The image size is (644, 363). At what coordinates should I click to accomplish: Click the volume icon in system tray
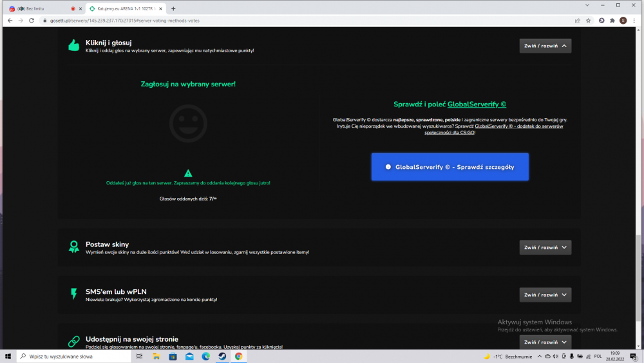[556, 357]
